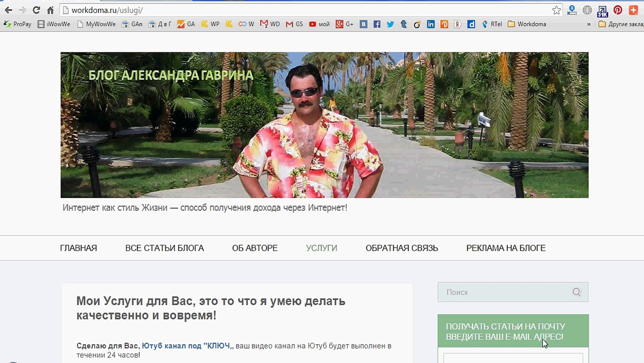Screen dimensions: 644x363
Task: Open the LinkedIn bookmark icon
Action: (x=431, y=24)
